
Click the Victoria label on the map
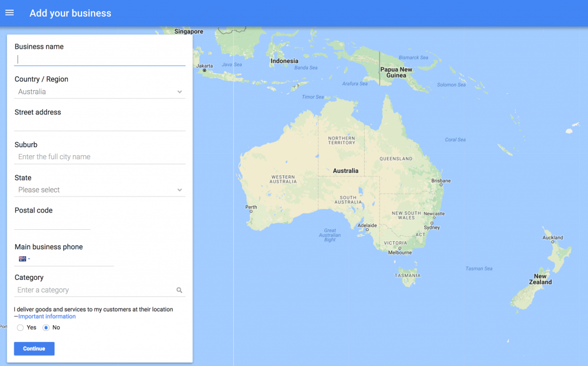tap(395, 243)
